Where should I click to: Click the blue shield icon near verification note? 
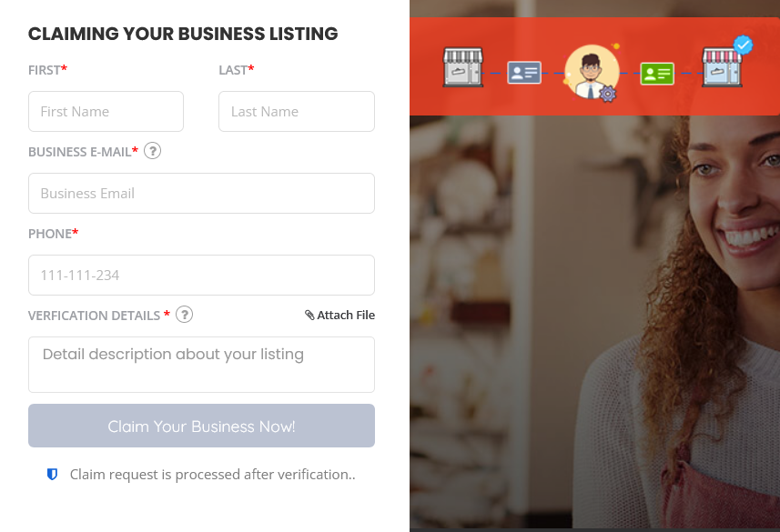[x=52, y=475]
